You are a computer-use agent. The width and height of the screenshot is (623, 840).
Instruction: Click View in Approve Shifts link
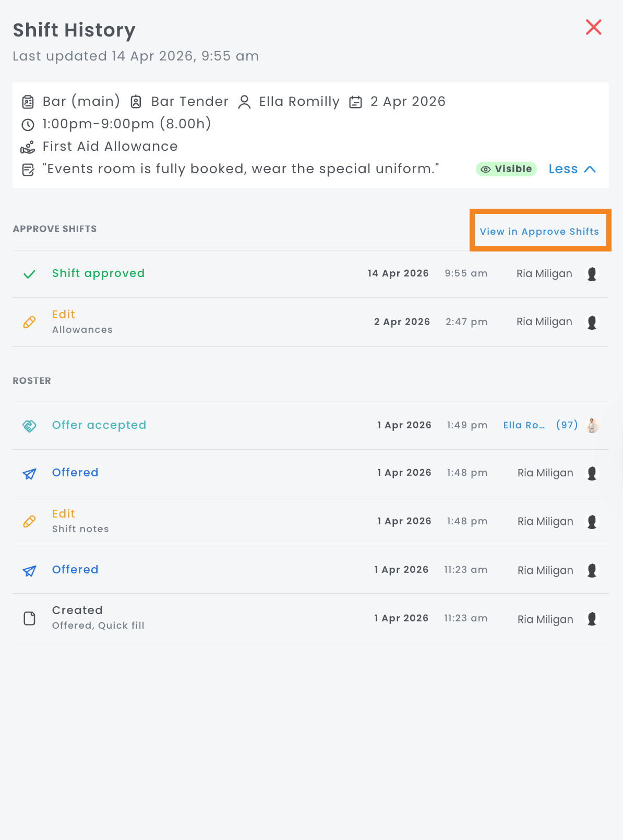539,232
